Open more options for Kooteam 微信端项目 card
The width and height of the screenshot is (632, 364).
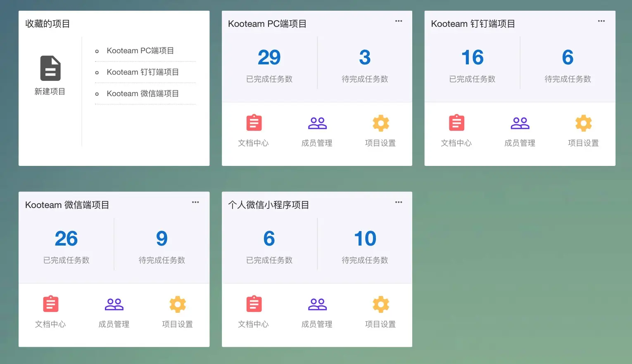pos(195,202)
